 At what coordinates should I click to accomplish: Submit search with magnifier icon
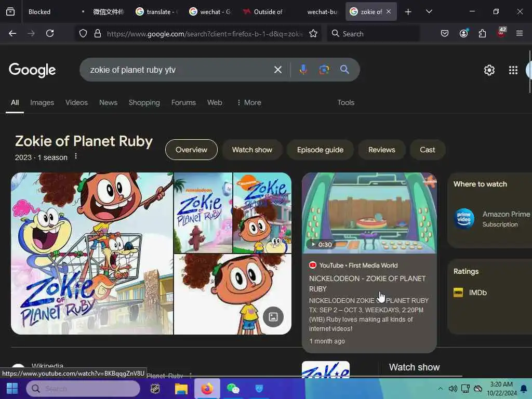coord(345,70)
